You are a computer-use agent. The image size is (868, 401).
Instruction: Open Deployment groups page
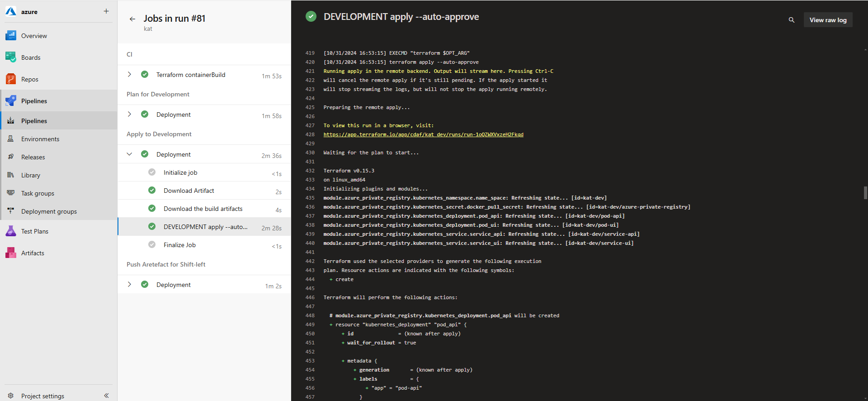[x=59, y=211]
